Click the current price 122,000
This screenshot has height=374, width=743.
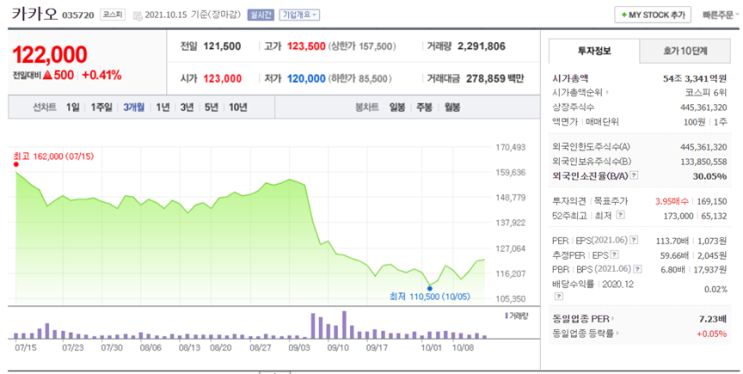pos(50,55)
